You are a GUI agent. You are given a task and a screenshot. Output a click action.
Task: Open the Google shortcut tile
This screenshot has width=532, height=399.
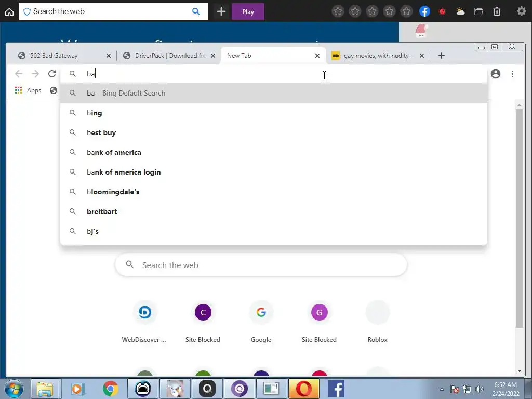coord(261,322)
